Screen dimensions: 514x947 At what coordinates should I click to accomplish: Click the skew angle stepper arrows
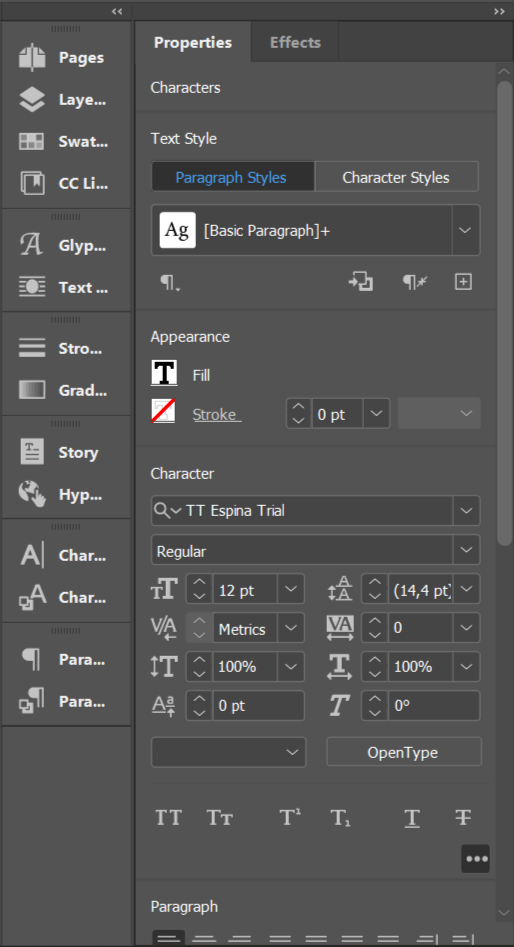(375, 706)
